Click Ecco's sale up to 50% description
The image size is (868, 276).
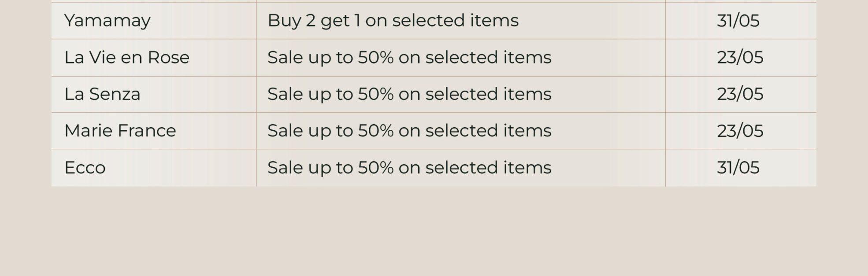coord(409,168)
